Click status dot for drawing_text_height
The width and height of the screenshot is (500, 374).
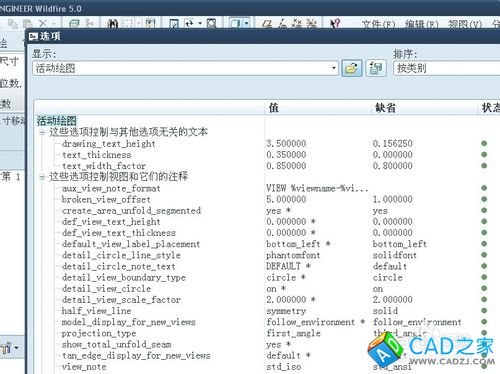coord(484,143)
